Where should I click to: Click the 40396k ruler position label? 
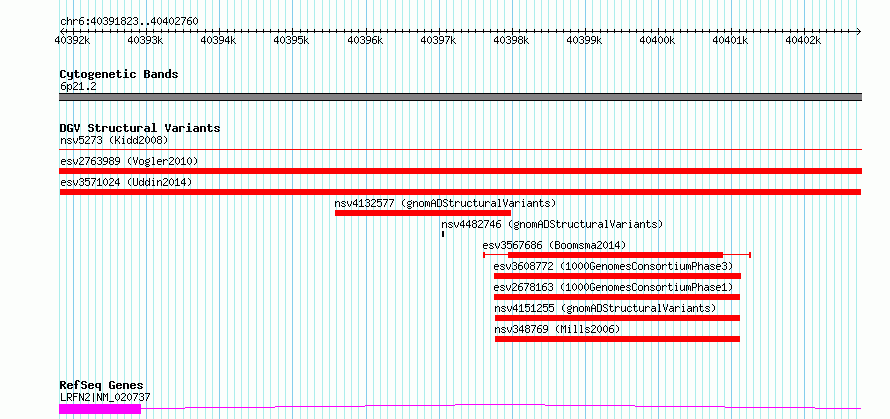tap(365, 40)
